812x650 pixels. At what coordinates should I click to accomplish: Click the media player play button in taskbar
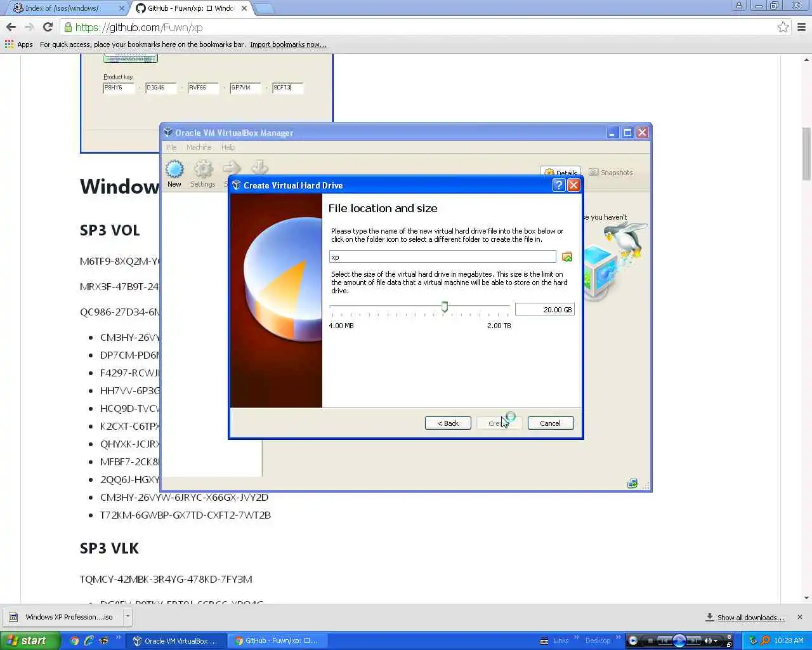(679, 640)
